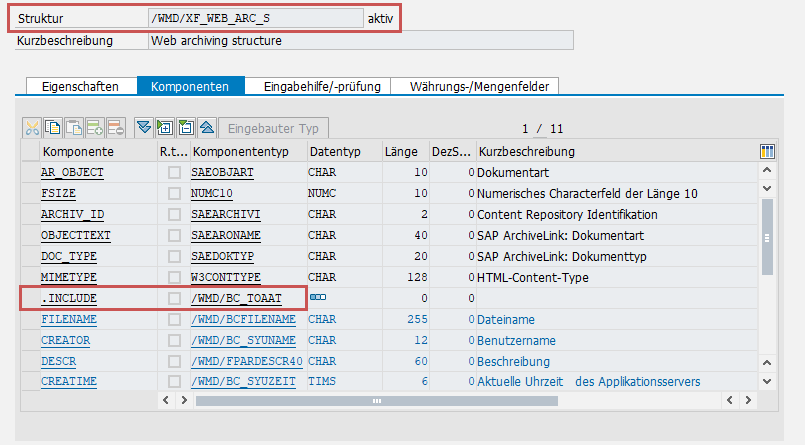Click the Eingebauter Typ button
Viewport: 805px width, 445px height.
[273, 128]
